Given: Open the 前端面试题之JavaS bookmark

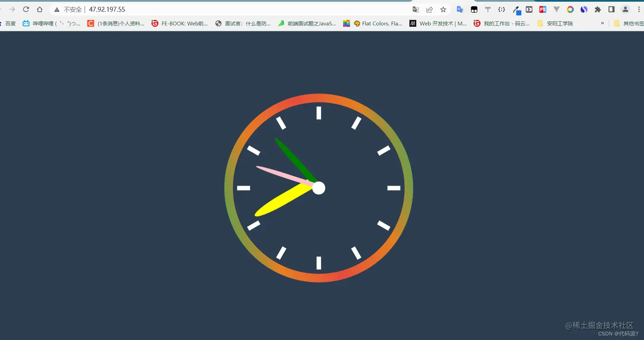Looking at the screenshot, I should coord(307,23).
